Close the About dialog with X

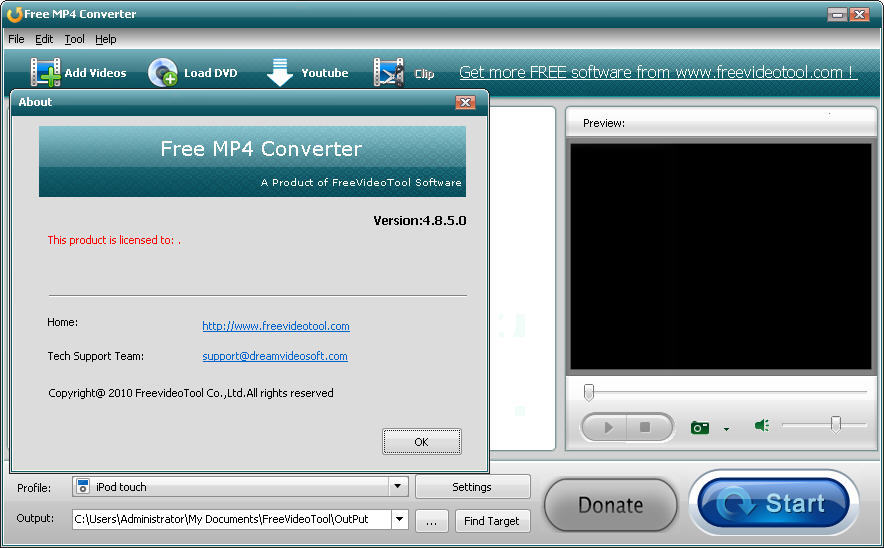tap(465, 102)
